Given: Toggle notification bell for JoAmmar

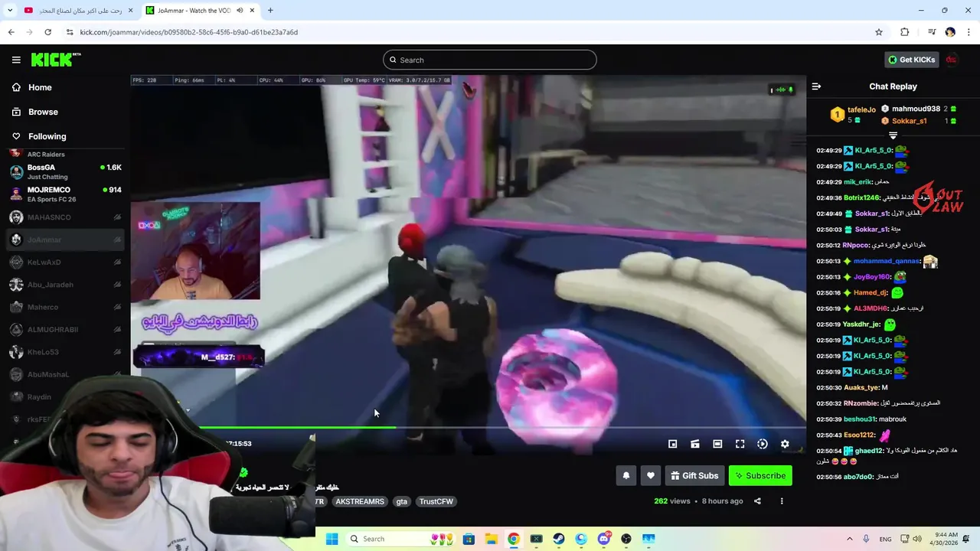Looking at the screenshot, I should pos(626,476).
